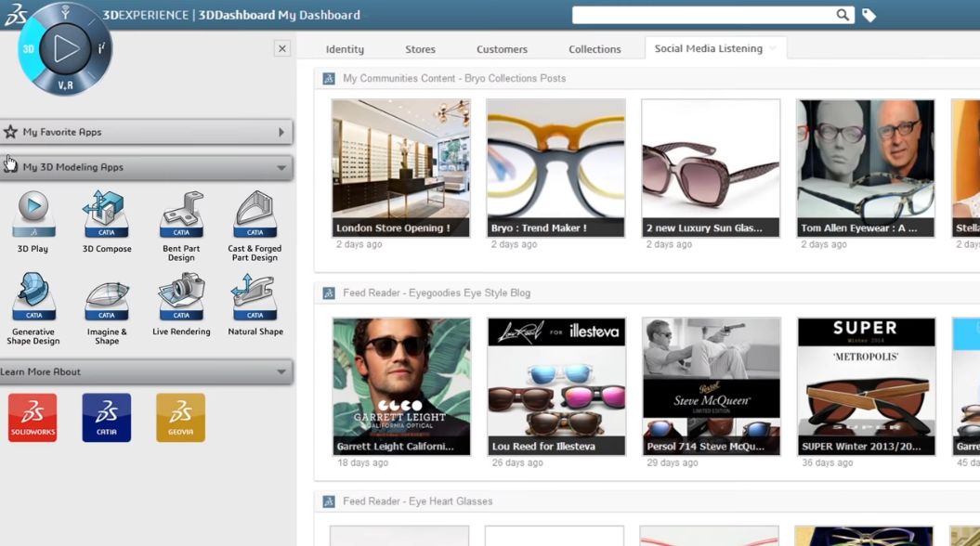Open the SOLIDWORKS brand tile

33,418
